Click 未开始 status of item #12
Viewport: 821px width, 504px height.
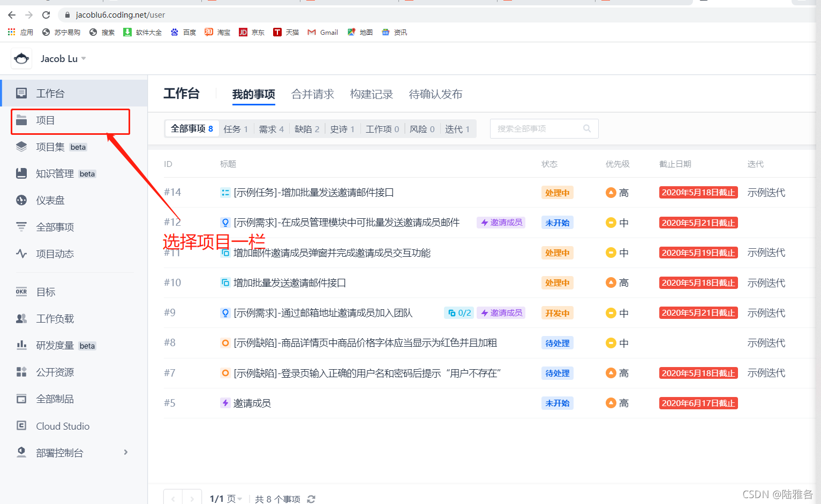pyautogui.click(x=558, y=223)
